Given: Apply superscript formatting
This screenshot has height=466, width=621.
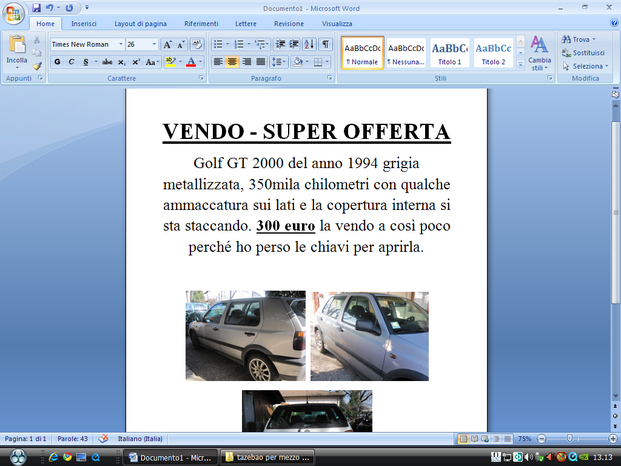Looking at the screenshot, I should pyautogui.click(x=136, y=62).
